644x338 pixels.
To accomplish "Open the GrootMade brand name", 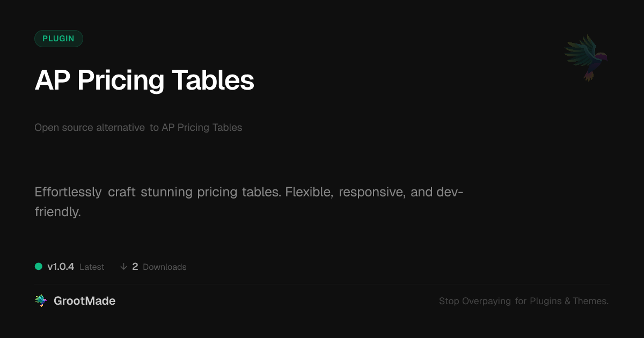I will 84,301.
